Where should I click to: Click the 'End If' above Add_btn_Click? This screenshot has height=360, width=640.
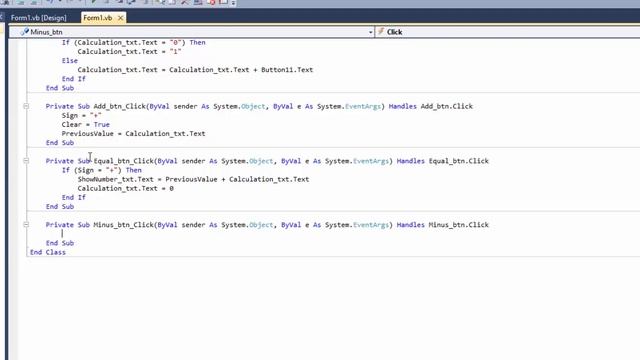click(73, 79)
